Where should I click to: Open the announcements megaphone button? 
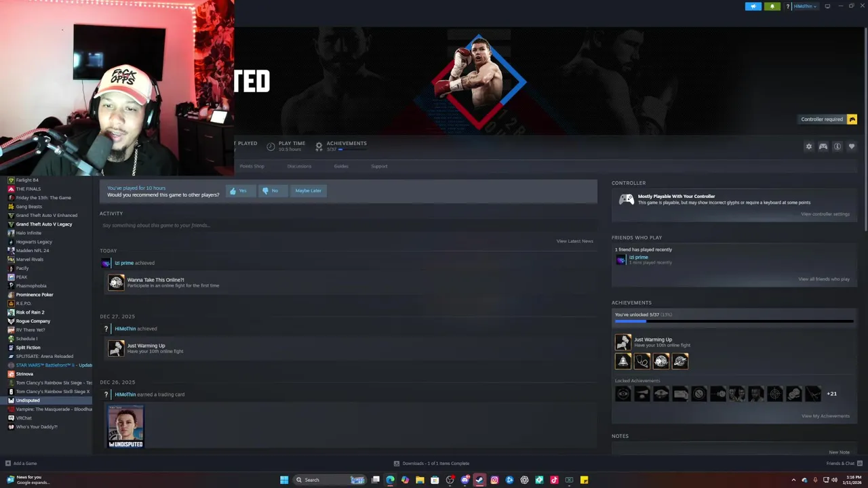pyautogui.click(x=753, y=6)
